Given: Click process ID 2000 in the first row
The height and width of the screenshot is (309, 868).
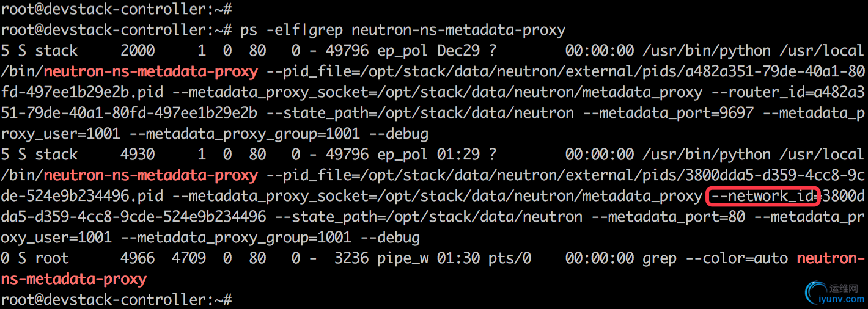Looking at the screenshot, I should coord(138,50).
